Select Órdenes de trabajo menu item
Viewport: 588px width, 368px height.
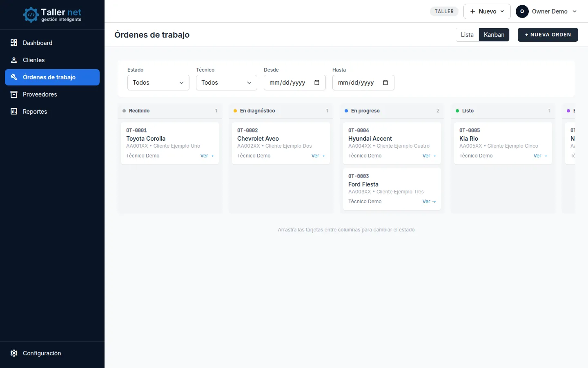52,77
